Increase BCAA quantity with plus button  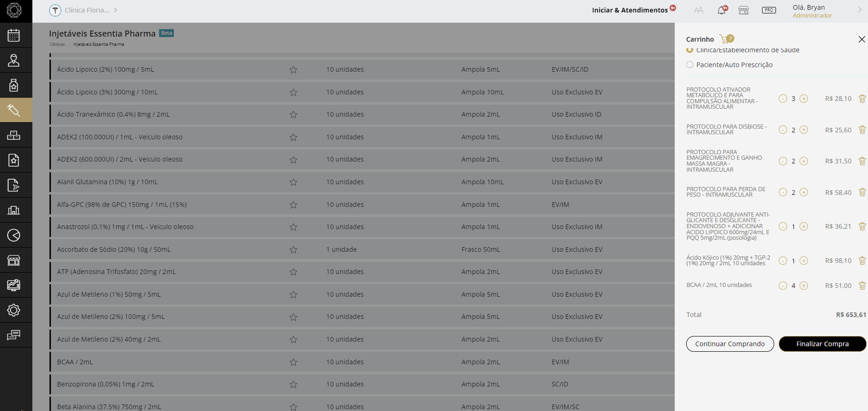point(804,286)
